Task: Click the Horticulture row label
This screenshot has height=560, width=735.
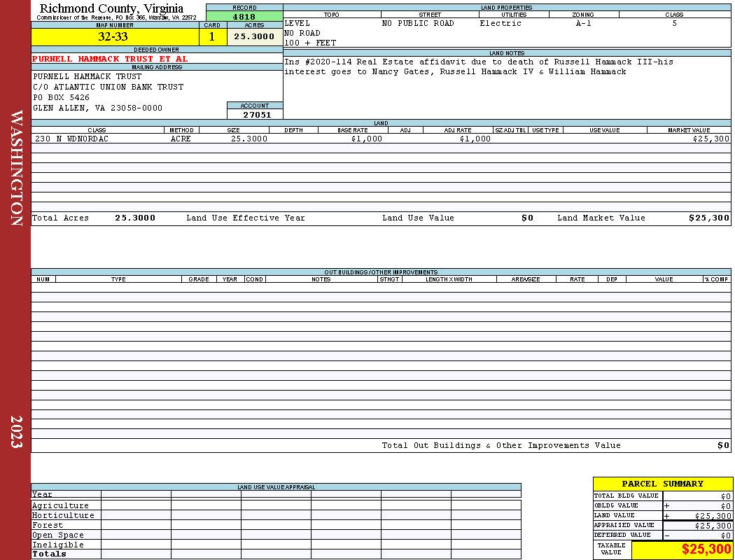Action: pyautogui.click(x=63, y=515)
